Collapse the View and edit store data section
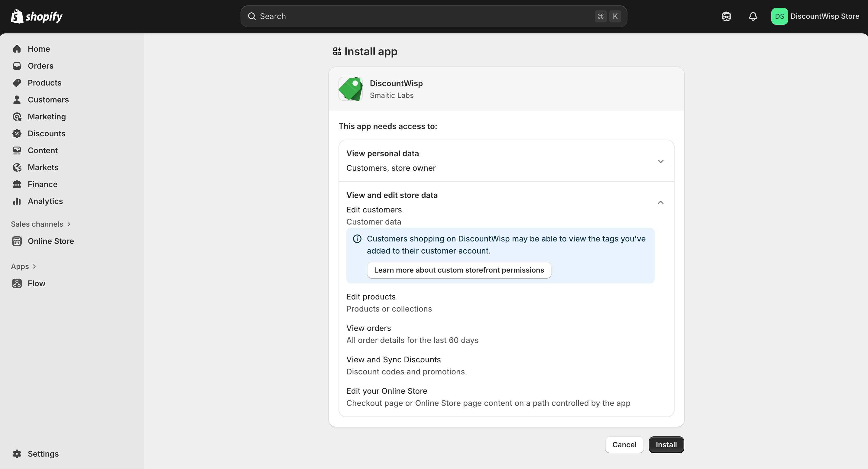This screenshot has width=868, height=469. coord(660,202)
